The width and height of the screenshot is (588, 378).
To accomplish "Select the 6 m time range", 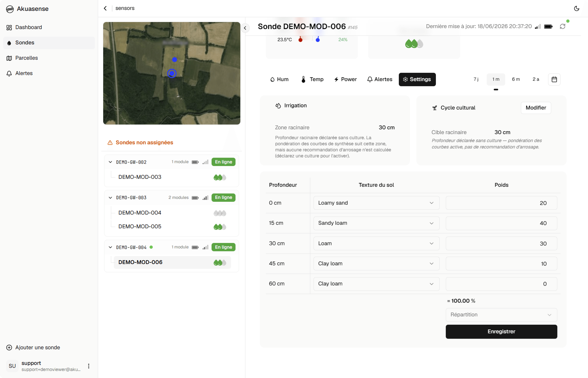I will pyautogui.click(x=516, y=79).
